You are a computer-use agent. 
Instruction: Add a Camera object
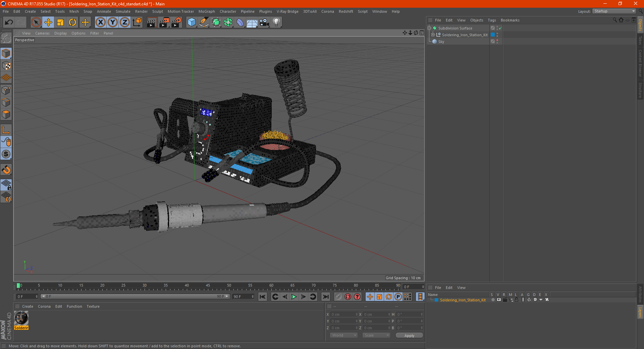tap(264, 22)
